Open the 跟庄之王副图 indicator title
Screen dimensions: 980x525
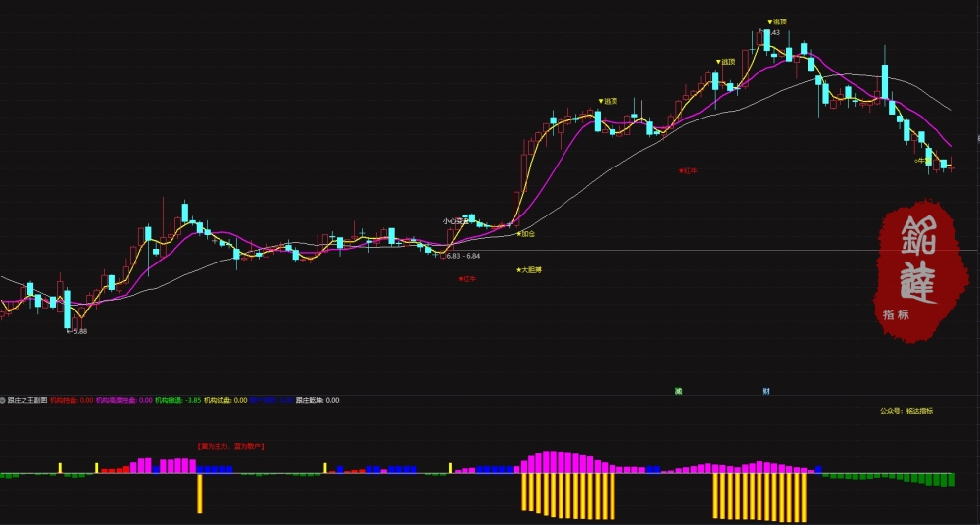tap(26, 400)
